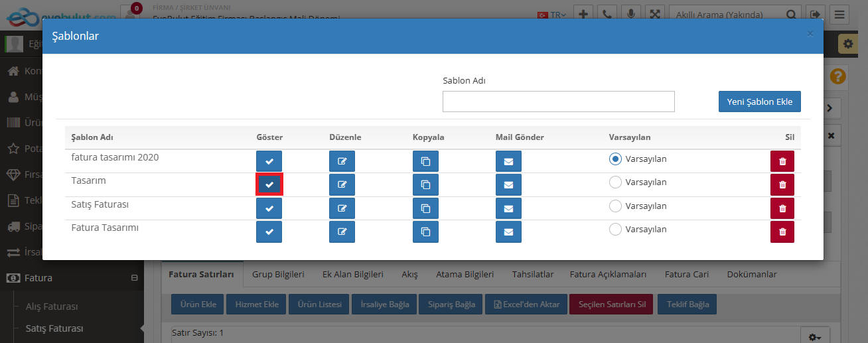Image resolution: width=868 pixels, height=343 pixels.
Task: Open the gear dropdown beside Satır Sayısı
Action: 815,337
